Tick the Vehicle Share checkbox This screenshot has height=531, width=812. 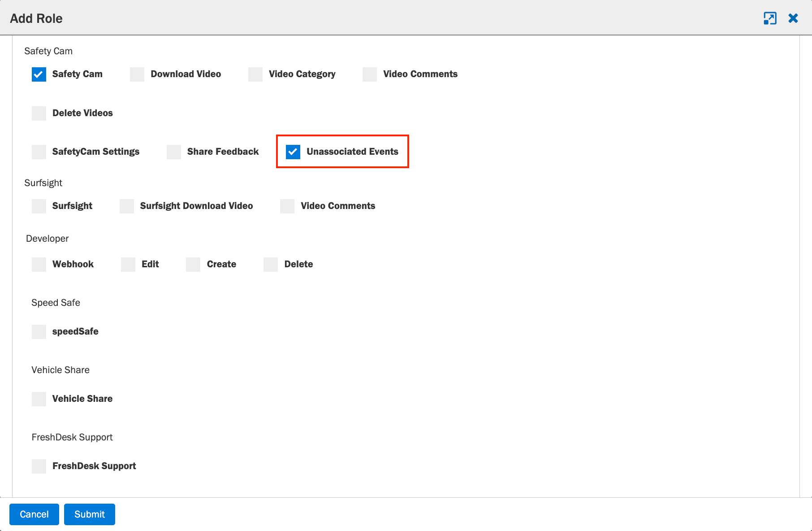pos(39,399)
